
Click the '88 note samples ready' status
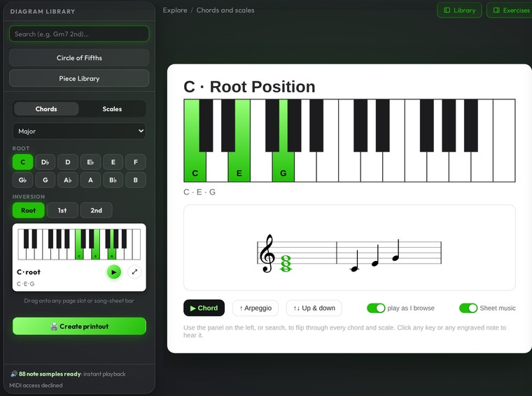tap(50, 374)
